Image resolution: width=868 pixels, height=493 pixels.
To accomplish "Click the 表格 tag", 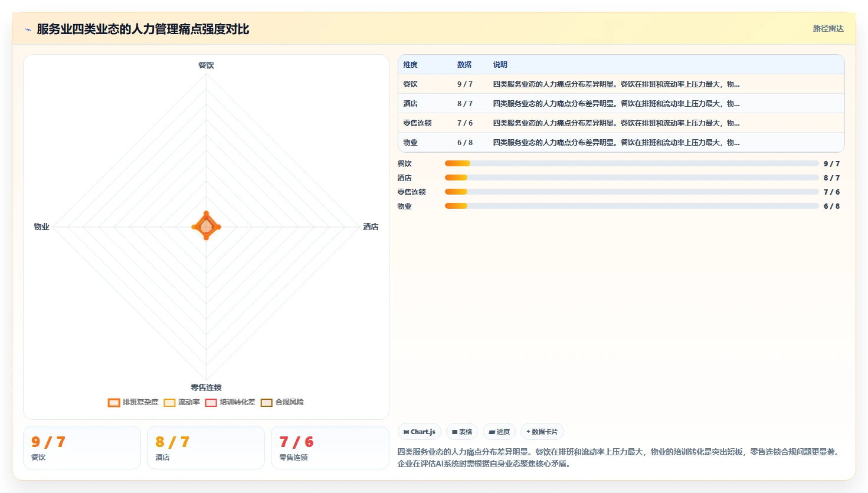I will (462, 432).
